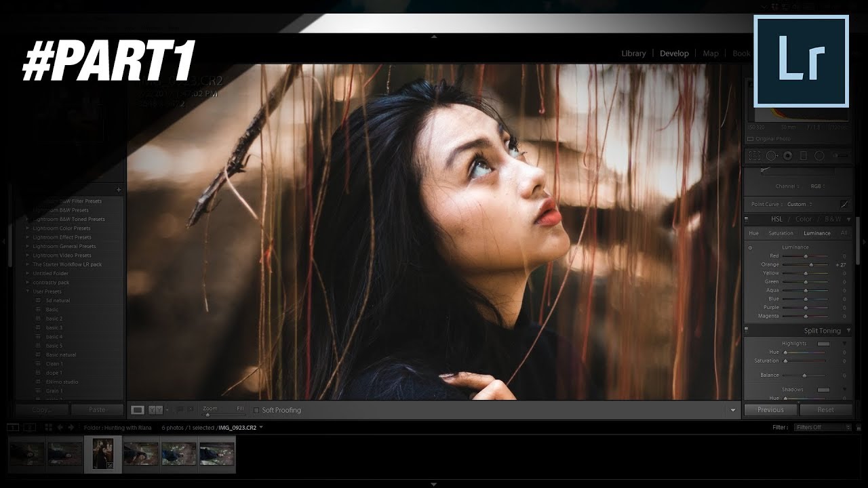Select the Graduated Filter tool
Viewport: 868px width, 488px height.
coord(804,156)
